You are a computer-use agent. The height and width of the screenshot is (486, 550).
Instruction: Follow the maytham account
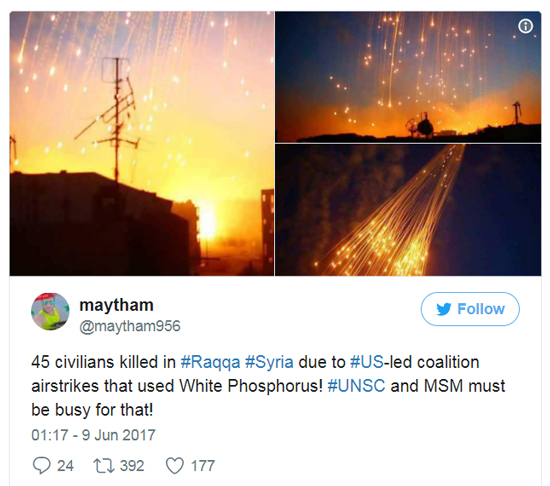470,309
